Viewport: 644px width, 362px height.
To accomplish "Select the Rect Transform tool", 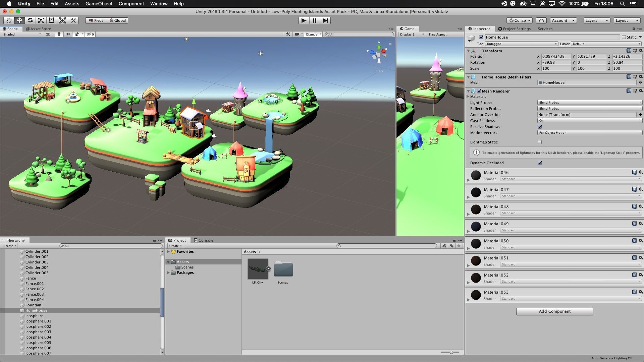I will coord(52,20).
